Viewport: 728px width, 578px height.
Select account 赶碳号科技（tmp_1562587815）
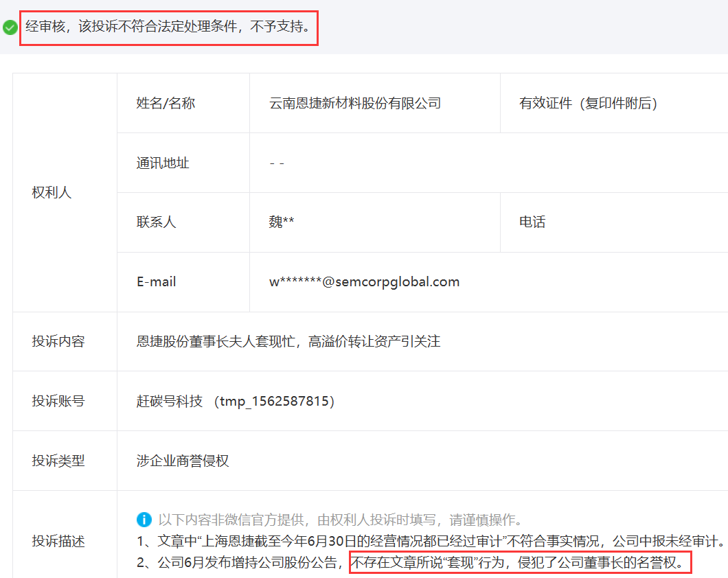click(x=236, y=401)
